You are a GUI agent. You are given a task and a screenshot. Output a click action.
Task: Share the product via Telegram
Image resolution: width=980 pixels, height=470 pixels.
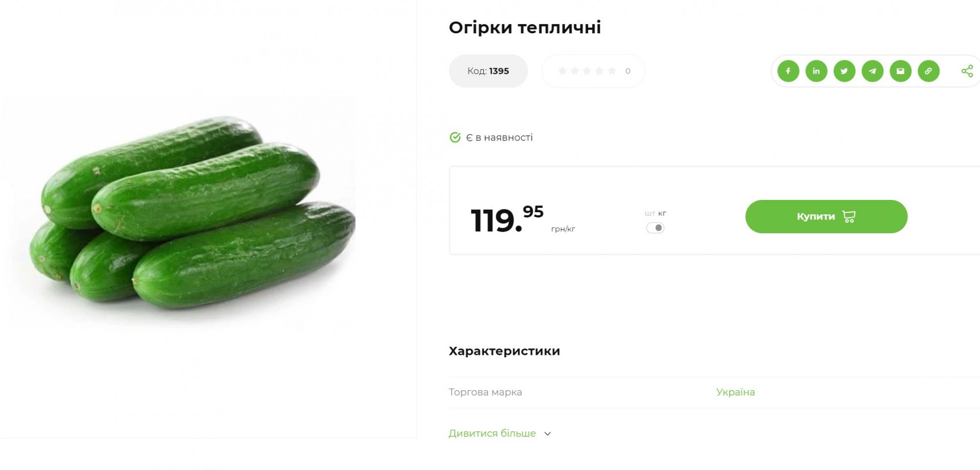pos(873,71)
